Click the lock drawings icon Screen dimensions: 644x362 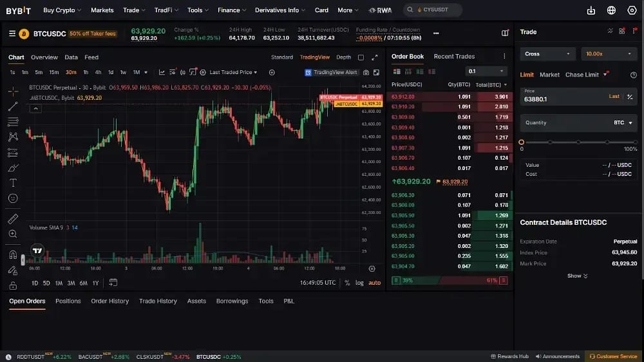pyautogui.click(x=13, y=285)
